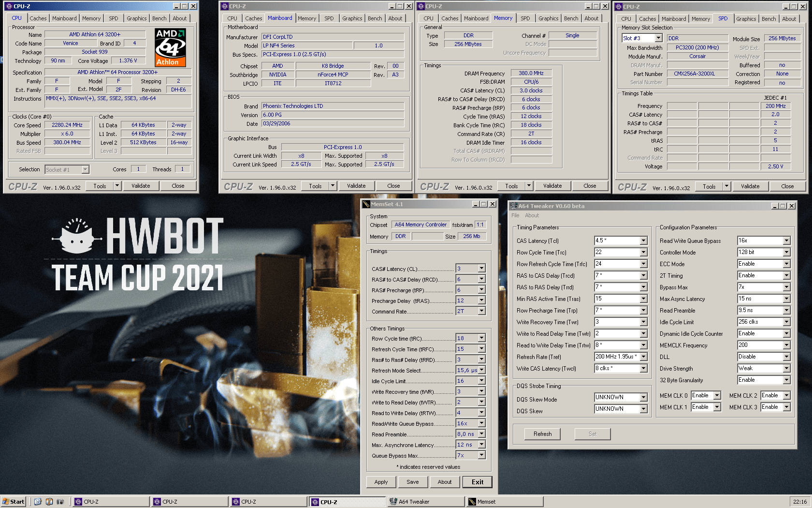Image resolution: width=812 pixels, height=508 pixels.
Task: Click title icon of CPU-Z Mainboard window
Action: (x=224, y=6)
